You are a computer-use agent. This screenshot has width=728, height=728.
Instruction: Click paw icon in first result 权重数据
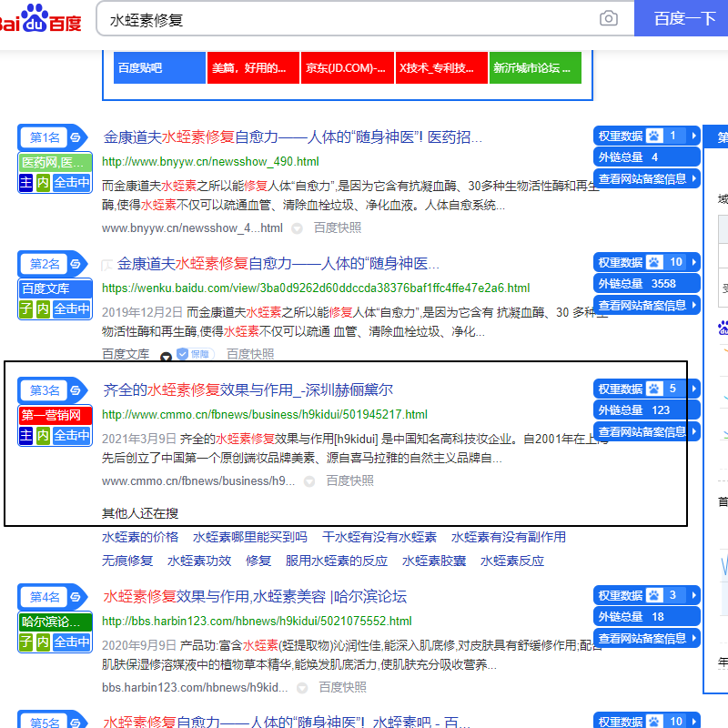(x=654, y=136)
